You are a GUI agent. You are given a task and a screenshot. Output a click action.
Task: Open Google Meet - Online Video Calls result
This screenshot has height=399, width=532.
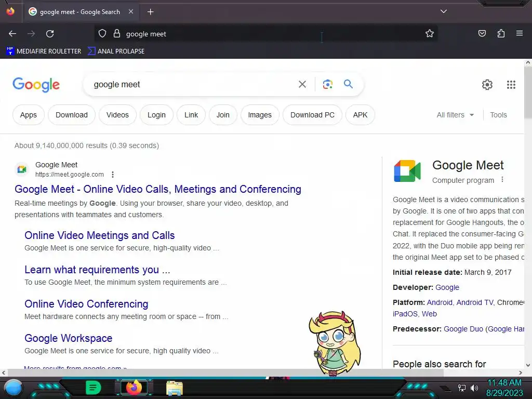tap(158, 189)
